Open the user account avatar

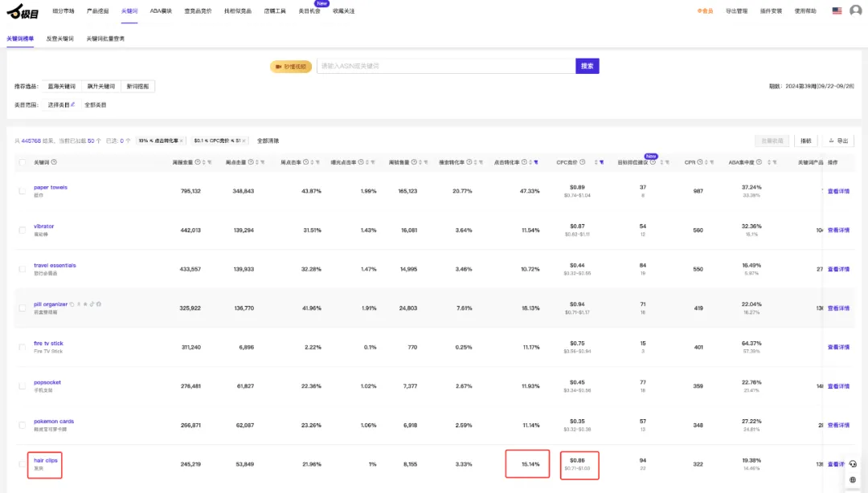click(855, 11)
